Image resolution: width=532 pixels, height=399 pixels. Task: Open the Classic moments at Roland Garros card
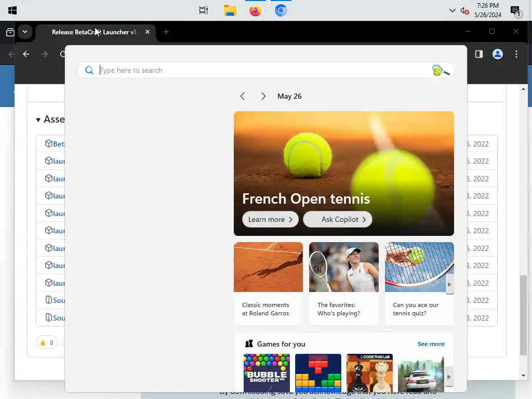pos(268,283)
